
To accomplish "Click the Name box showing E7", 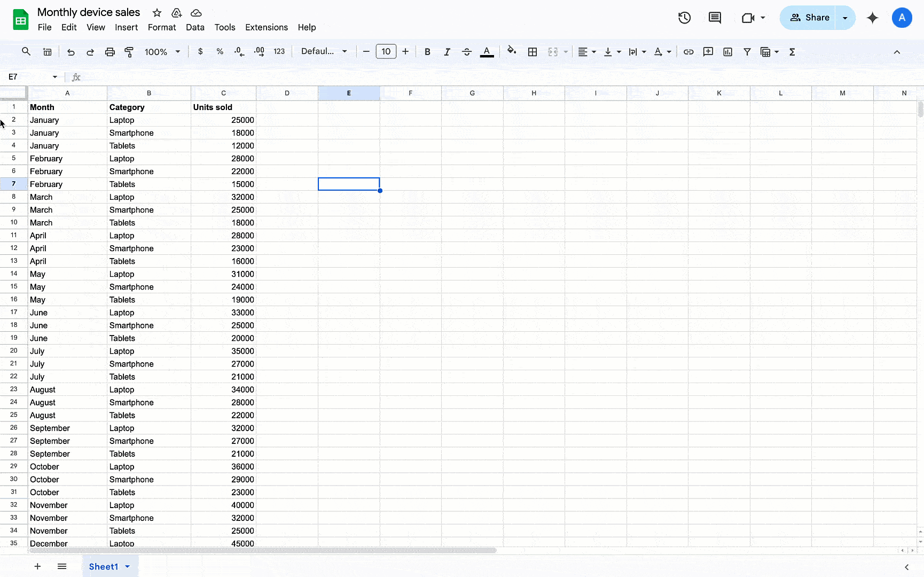I will (x=32, y=77).
